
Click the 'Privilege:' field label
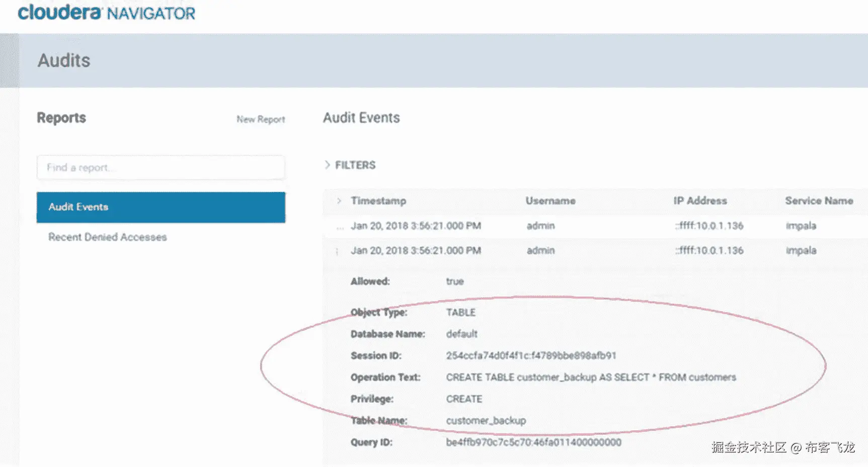pyautogui.click(x=372, y=399)
